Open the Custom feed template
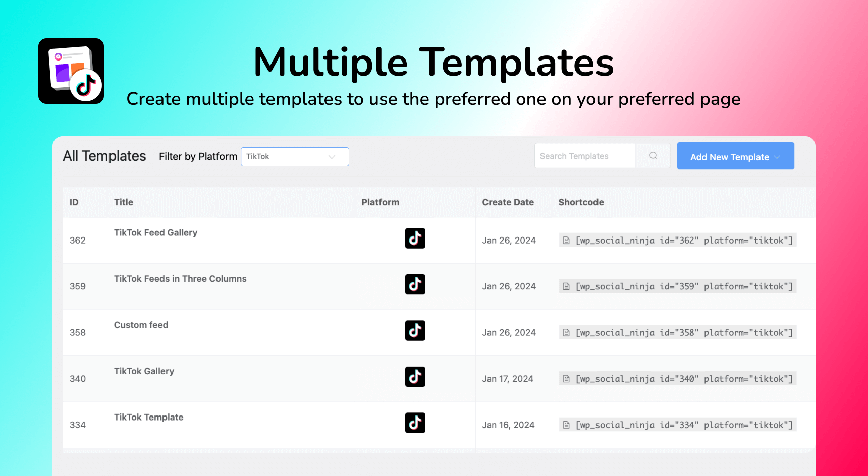 141,325
